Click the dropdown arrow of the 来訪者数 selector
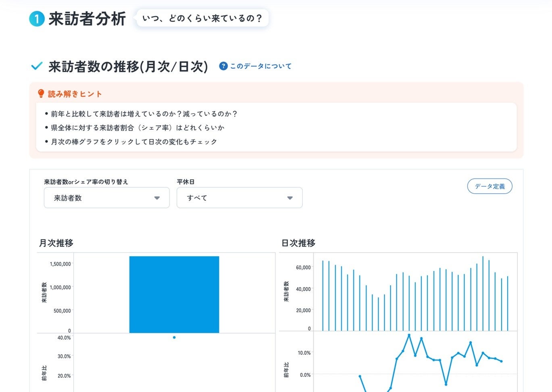 click(x=157, y=198)
